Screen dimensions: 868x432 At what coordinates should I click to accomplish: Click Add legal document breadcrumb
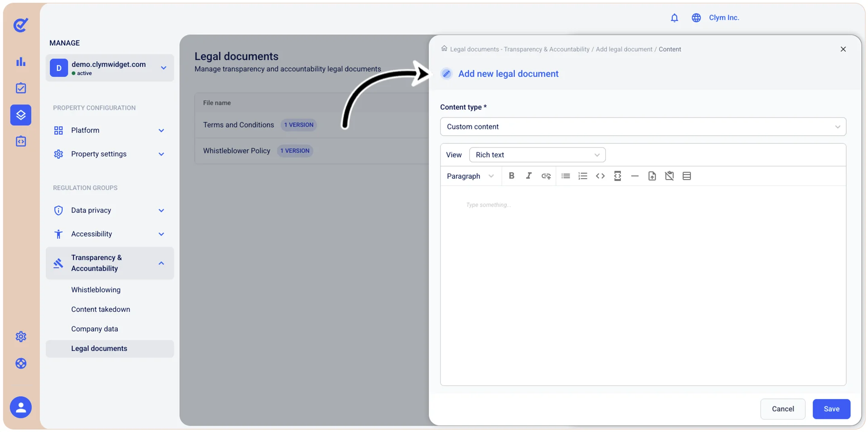pos(624,49)
